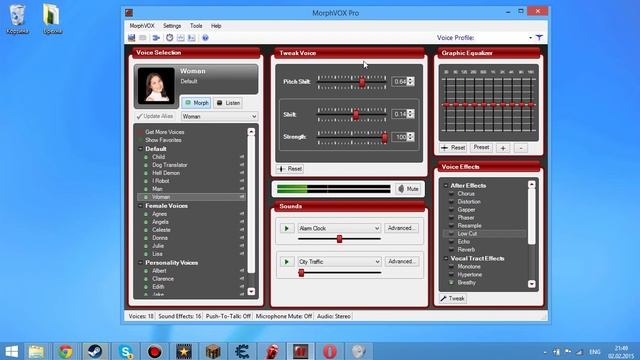Click the filter funnel icon beside Voice Profile
Image resolution: width=640 pixels, height=360 pixels.
pyautogui.click(x=539, y=38)
